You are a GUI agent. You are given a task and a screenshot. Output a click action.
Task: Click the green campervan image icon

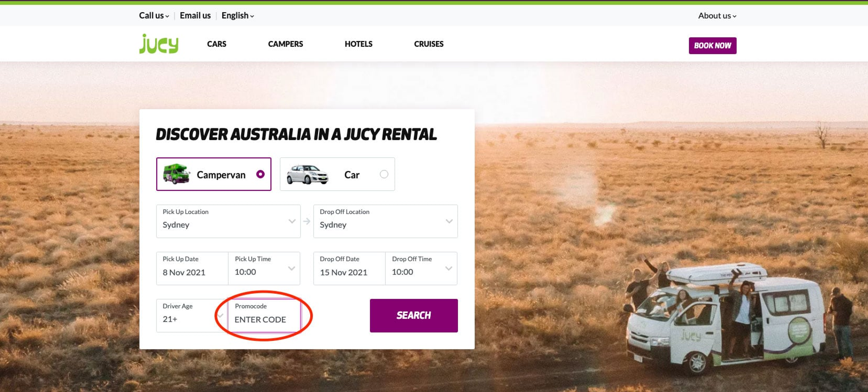176,174
